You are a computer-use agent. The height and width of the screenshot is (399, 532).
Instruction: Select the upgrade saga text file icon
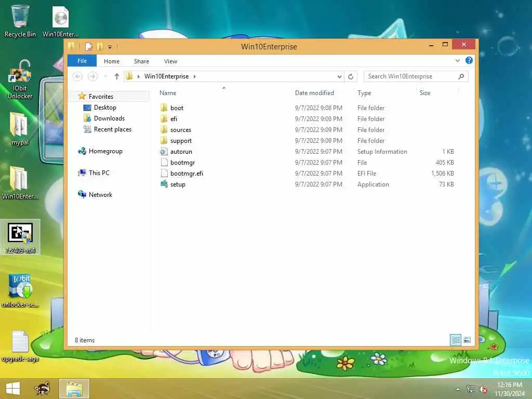coord(20,345)
